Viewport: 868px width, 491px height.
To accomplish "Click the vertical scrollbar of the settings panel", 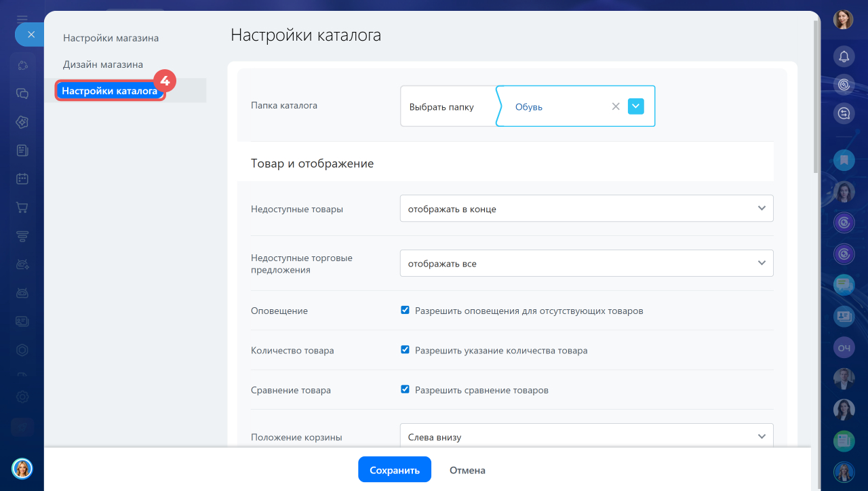I will click(816, 95).
